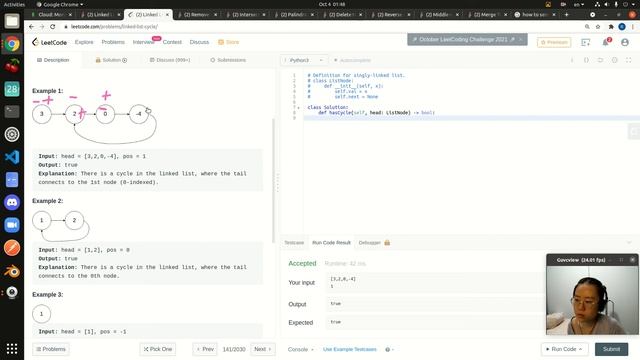
Task: Fold the class Solution code line
Action: [x=298, y=107]
